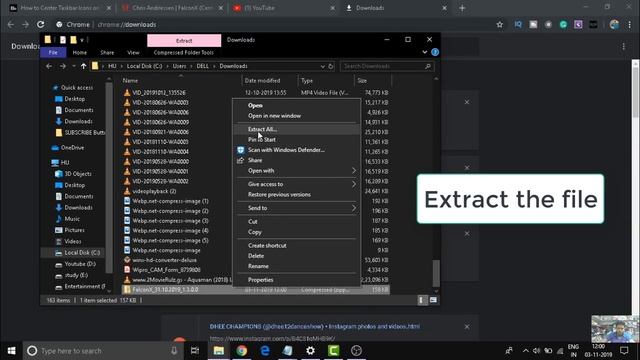Image resolution: width=640 pixels, height=360 pixels.
Task: Choose Rename in the context menu
Action: (258, 266)
